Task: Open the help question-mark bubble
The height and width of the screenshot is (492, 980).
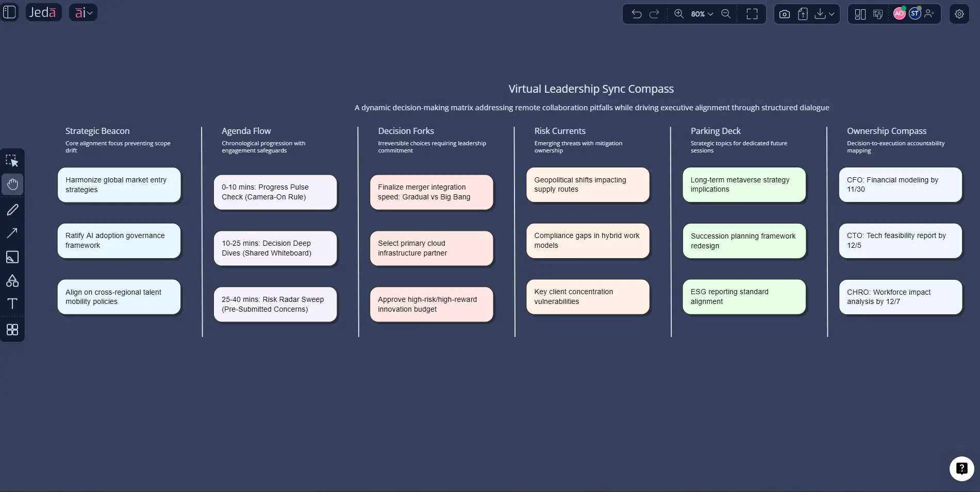Action: click(x=961, y=468)
